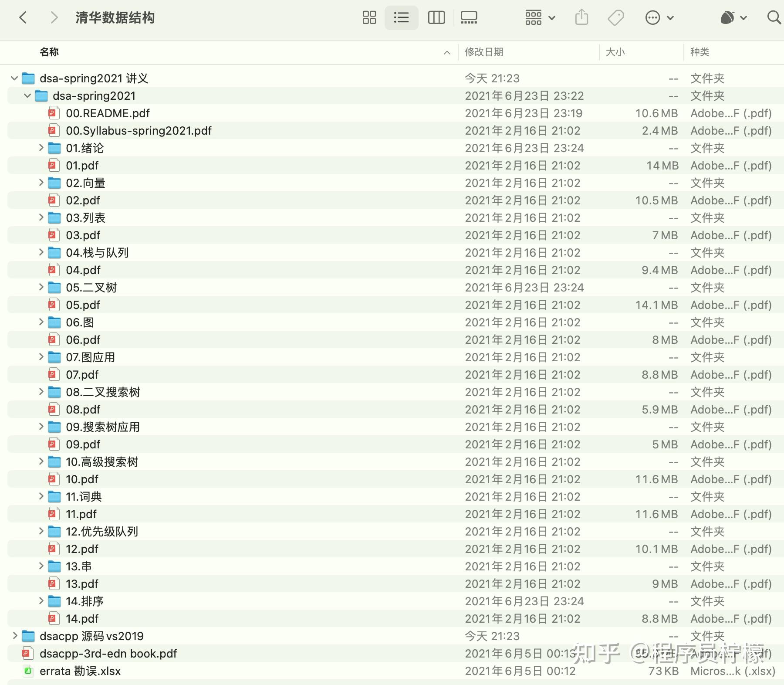Screen dimensions: 784x685
Task: Sort files by 修改日期 column
Action: (484, 52)
